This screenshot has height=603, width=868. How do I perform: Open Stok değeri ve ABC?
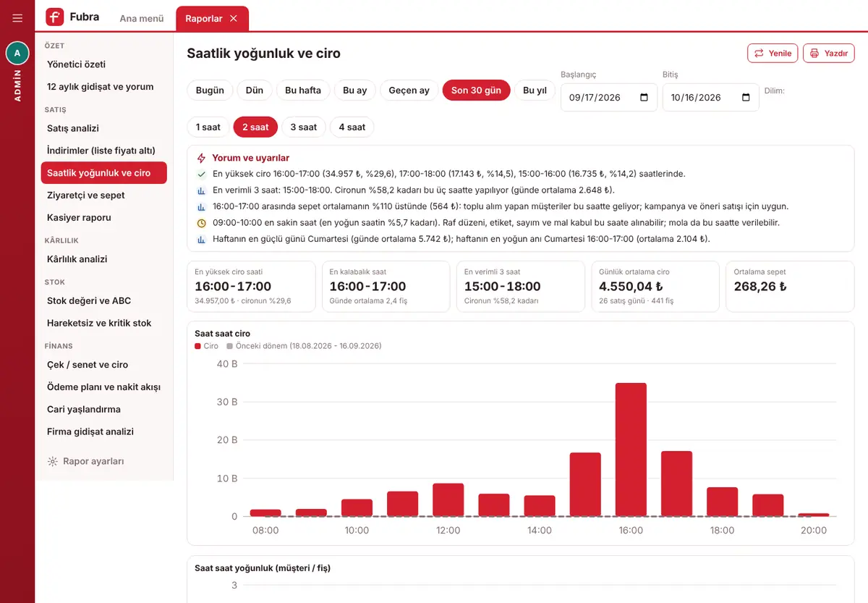click(103, 300)
